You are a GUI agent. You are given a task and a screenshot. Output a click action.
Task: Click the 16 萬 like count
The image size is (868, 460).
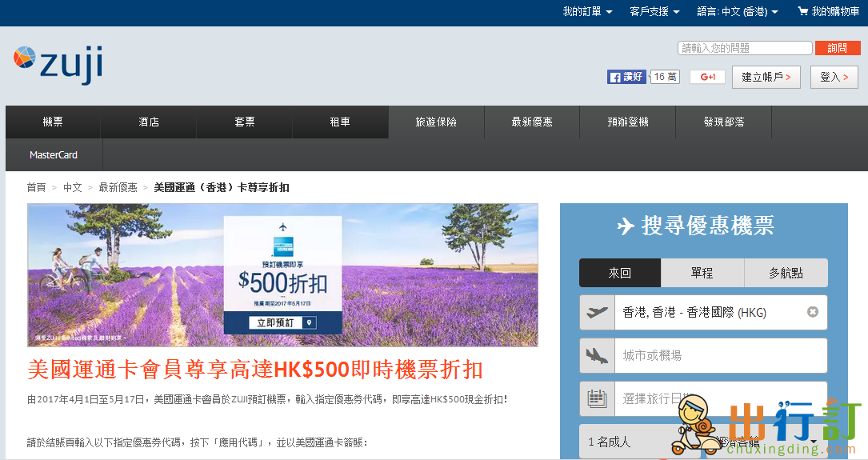[665, 77]
